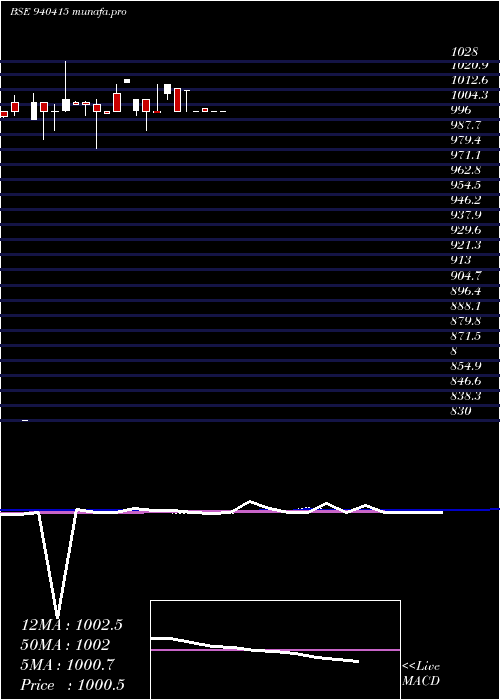This screenshot has height=700, width=500.
Task: Click the 913 price axis label
Action: tap(461, 261)
